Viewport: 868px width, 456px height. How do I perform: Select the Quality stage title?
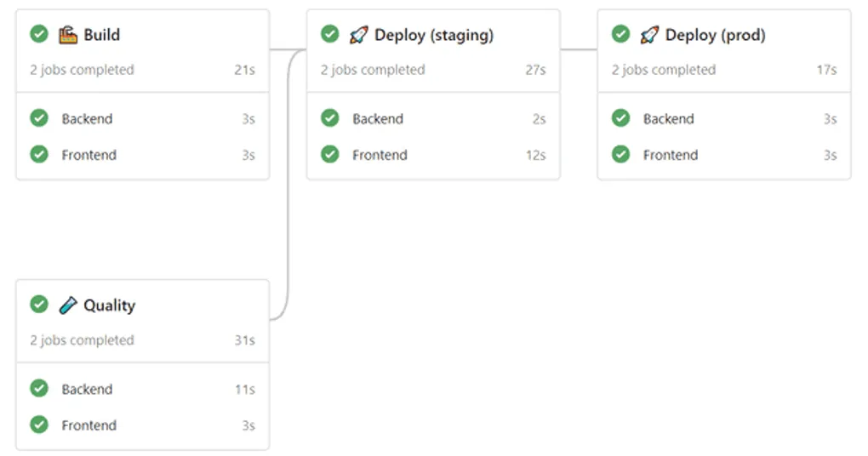(x=110, y=305)
